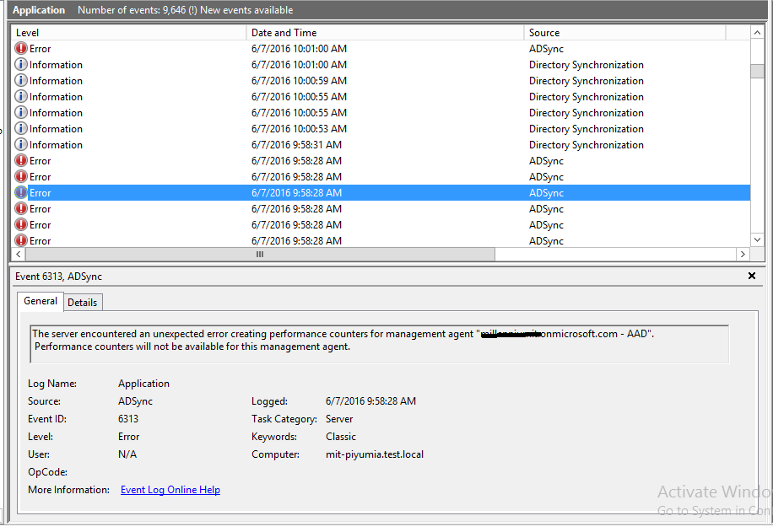This screenshot has height=532, width=773.
Task: Click the left arrow of the horizontal scrollbar
Action: pyautogui.click(x=19, y=254)
